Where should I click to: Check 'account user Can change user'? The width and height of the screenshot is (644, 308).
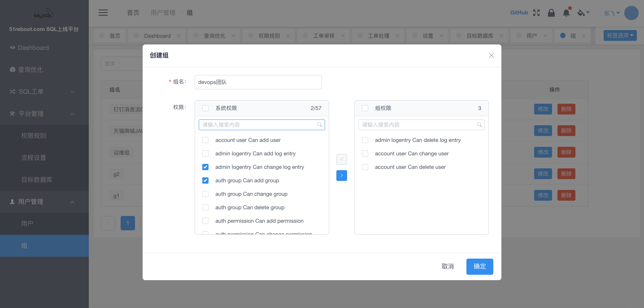tap(365, 154)
